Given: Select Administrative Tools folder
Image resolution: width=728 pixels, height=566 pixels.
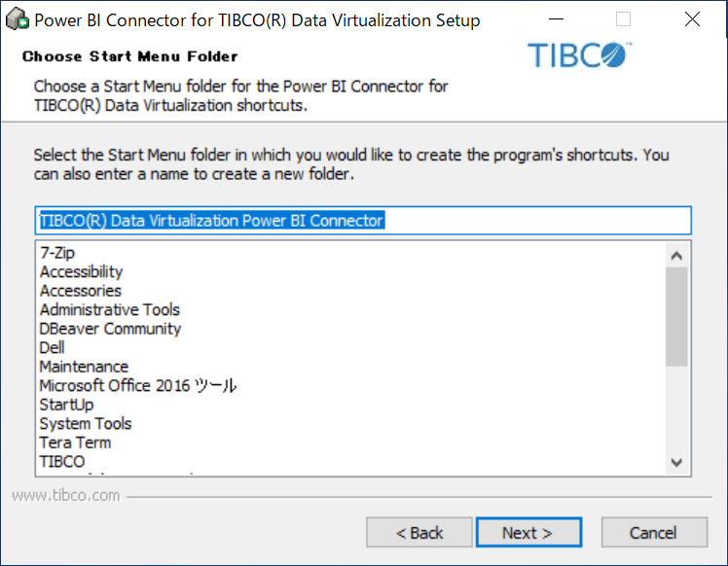Looking at the screenshot, I should (110, 310).
